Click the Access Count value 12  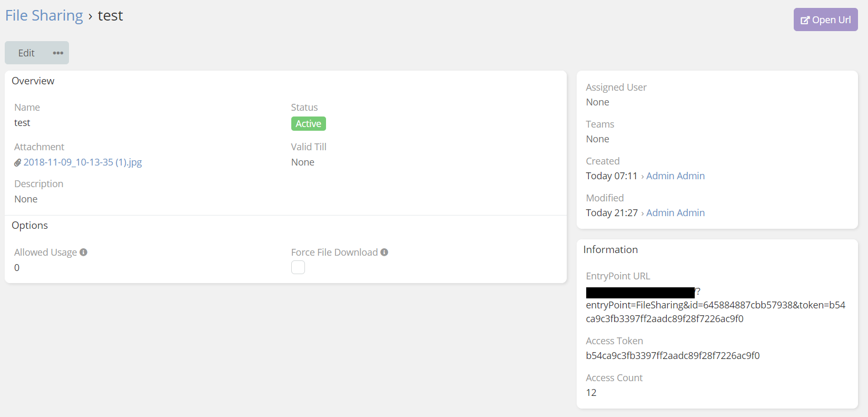591,393
